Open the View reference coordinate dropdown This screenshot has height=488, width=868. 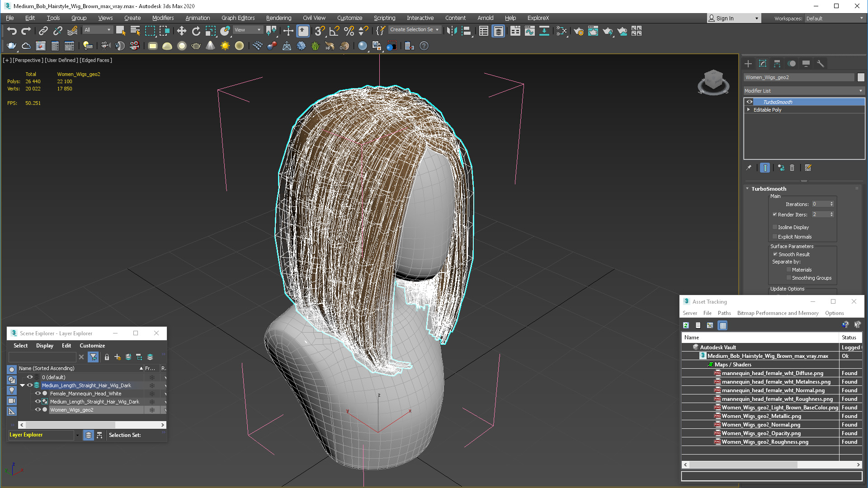[248, 30]
